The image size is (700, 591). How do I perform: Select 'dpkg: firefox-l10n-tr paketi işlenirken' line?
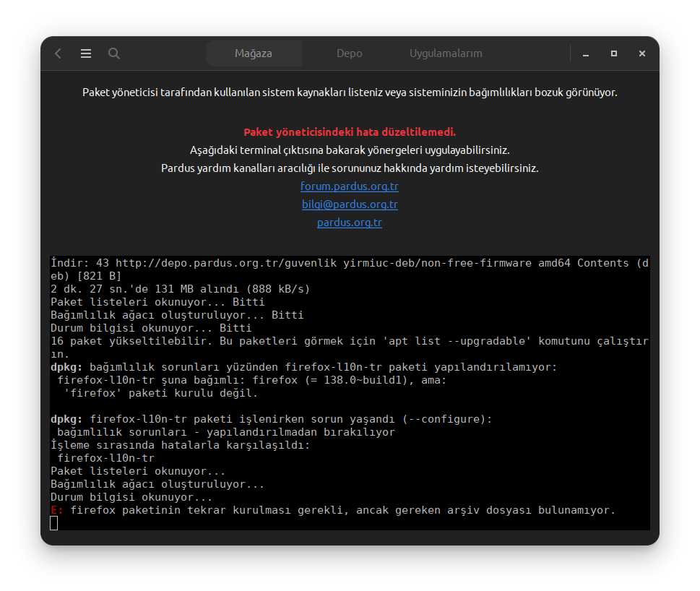(x=272, y=419)
